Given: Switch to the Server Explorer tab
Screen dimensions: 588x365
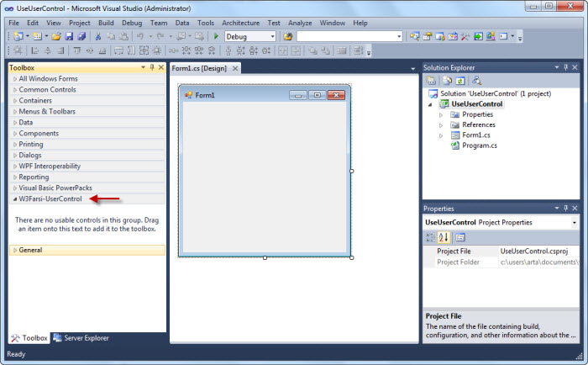Looking at the screenshot, I should (81, 338).
